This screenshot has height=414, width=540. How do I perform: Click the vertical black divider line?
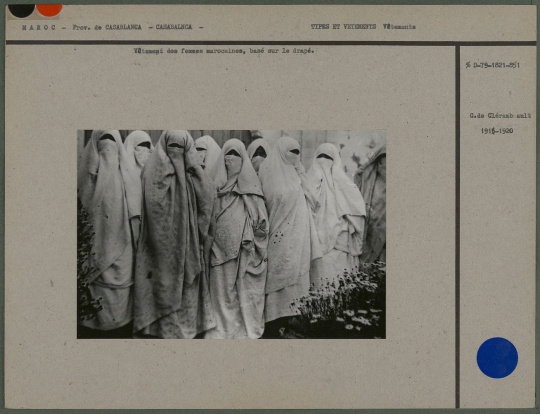coord(457,227)
